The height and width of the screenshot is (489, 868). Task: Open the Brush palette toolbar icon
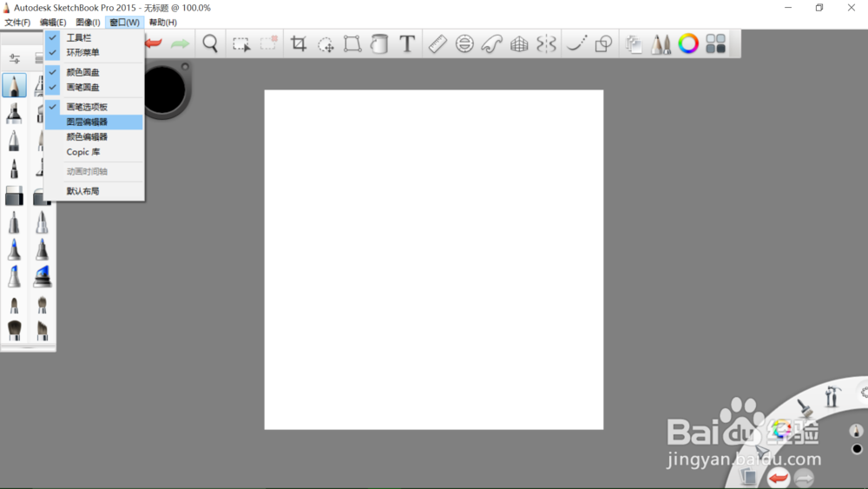[x=661, y=43]
